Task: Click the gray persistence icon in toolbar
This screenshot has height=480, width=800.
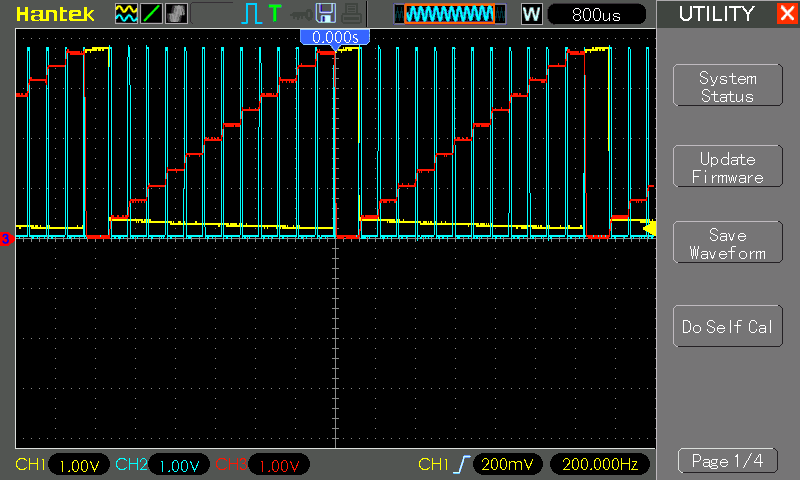Action: coord(176,14)
